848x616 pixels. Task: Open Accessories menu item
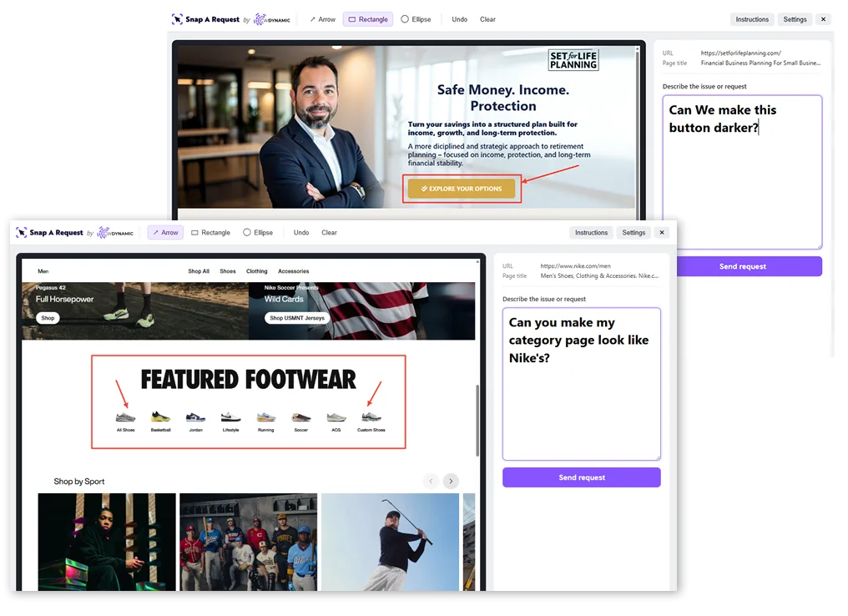tap(294, 271)
